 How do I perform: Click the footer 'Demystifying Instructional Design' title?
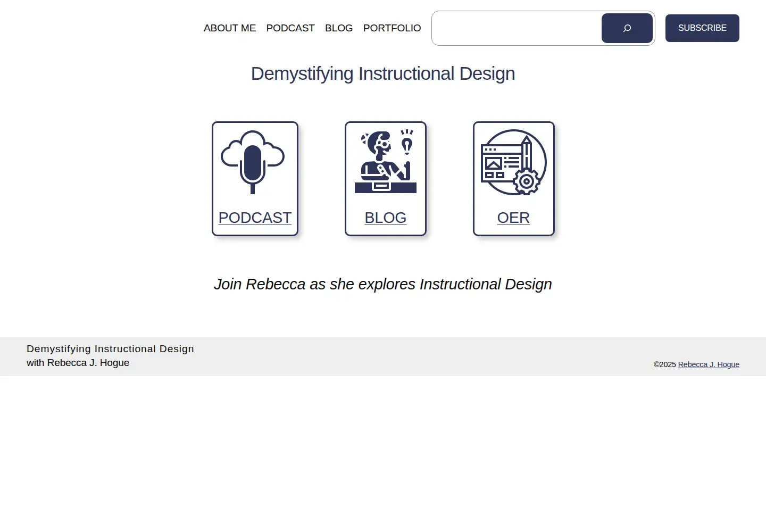[110, 349]
